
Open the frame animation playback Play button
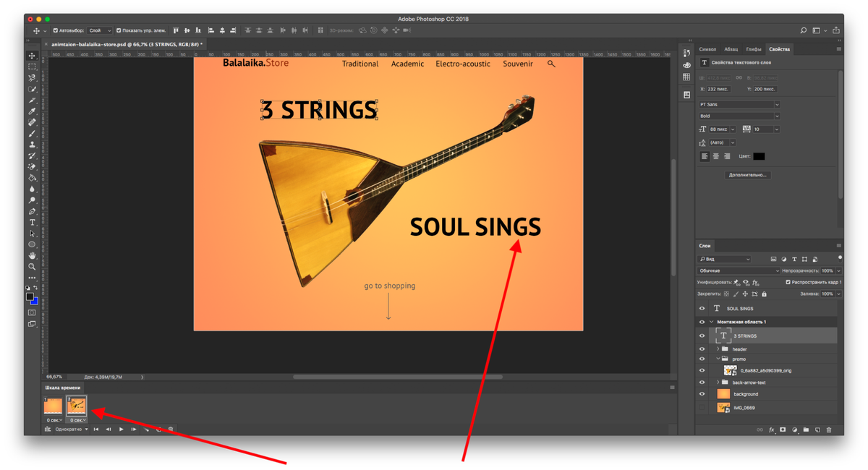click(x=121, y=429)
